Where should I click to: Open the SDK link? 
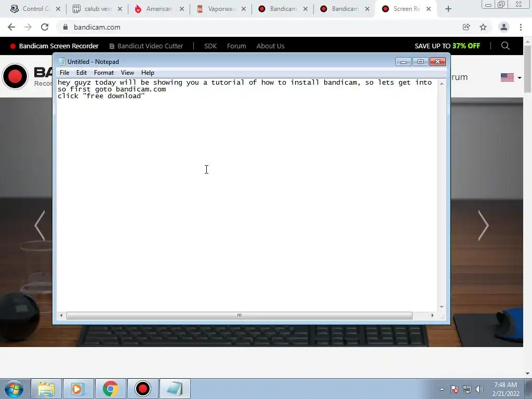pyautogui.click(x=210, y=46)
